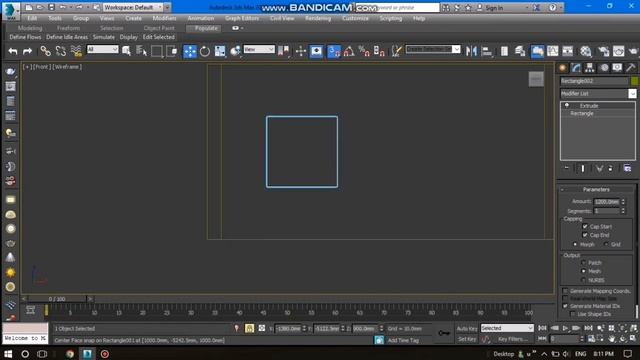This screenshot has height=360, width=640.
Task: Select Mesh output radio button
Action: [583, 271]
